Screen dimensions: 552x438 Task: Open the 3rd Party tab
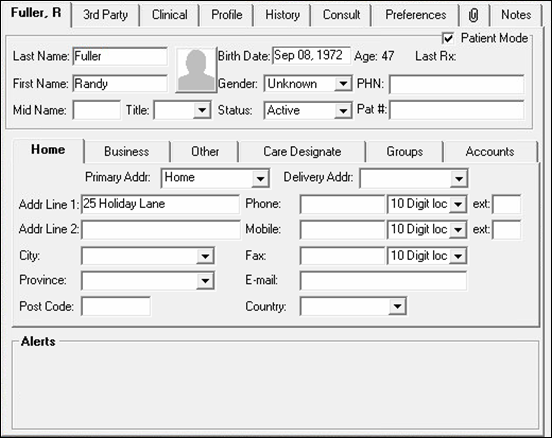[105, 15]
